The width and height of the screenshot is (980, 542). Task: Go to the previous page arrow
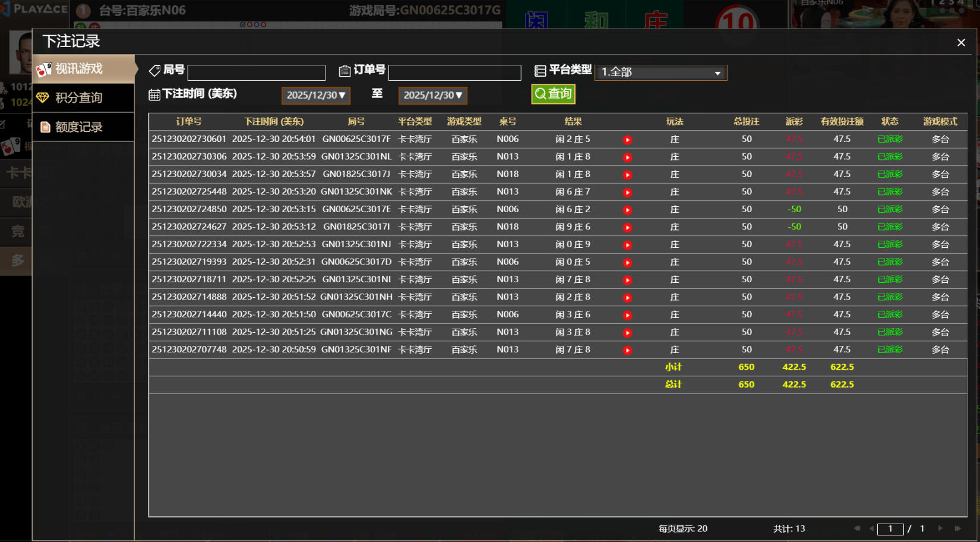click(871, 528)
